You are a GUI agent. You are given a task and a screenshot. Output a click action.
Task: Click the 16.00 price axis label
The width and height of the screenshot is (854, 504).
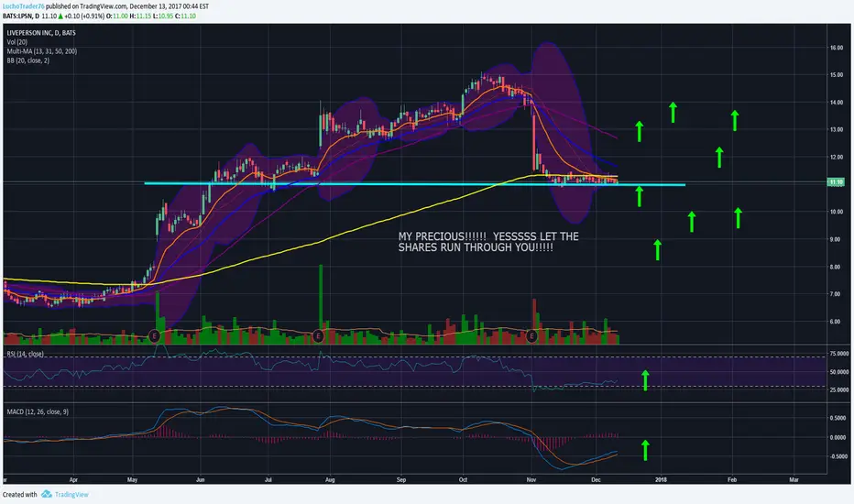(x=836, y=48)
